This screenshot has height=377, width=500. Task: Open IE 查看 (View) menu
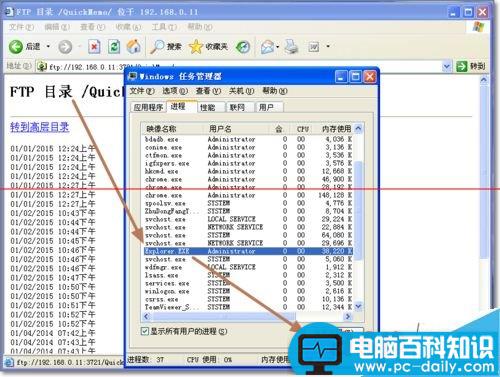tap(92, 27)
